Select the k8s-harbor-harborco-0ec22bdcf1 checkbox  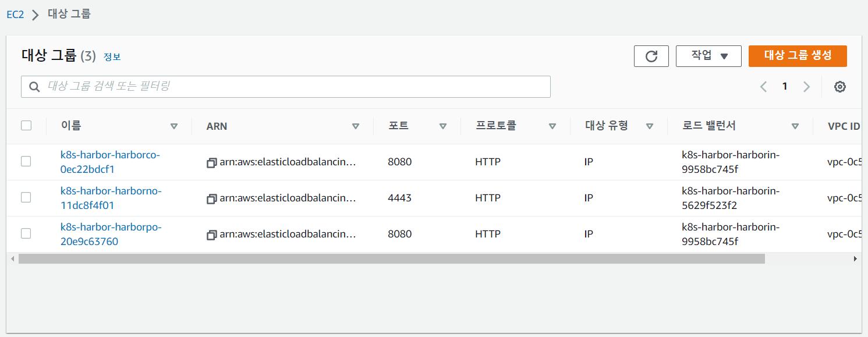26,161
